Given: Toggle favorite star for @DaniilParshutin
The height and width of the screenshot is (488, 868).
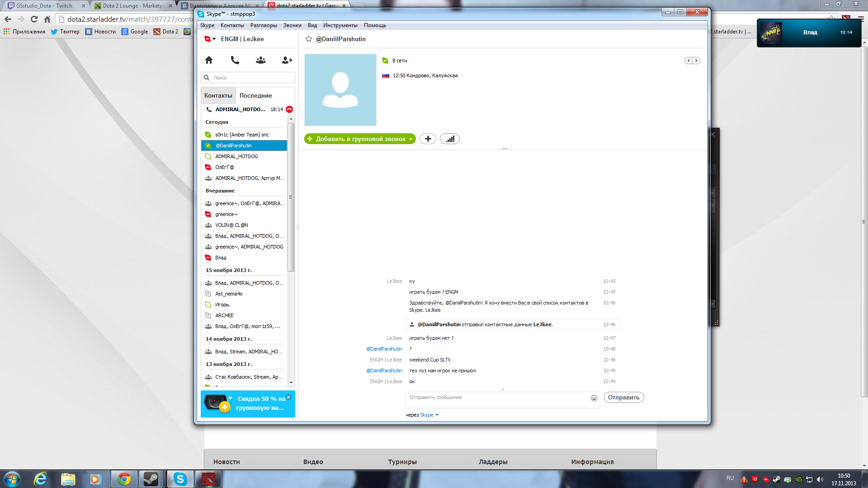Looking at the screenshot, I should pyautogui.click(x=309, y=39).
